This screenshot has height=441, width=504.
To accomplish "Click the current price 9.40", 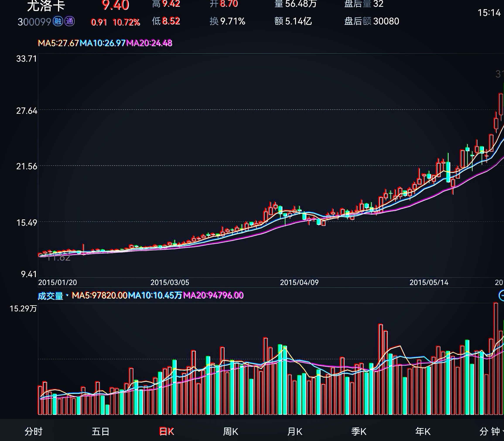I will 115,5.
